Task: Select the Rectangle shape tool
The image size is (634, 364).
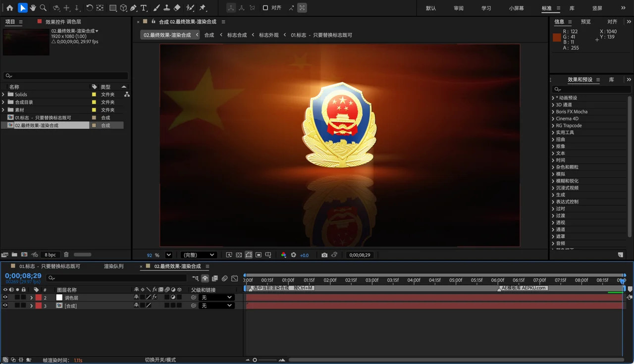Action: coord(113,8)
